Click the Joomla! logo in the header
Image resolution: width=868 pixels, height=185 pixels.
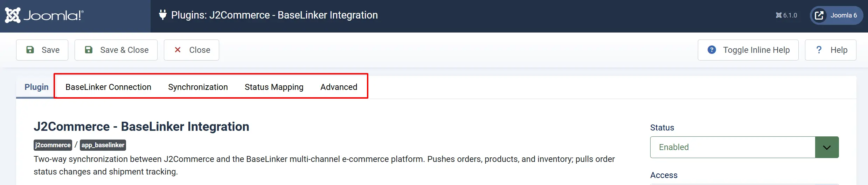44,15
